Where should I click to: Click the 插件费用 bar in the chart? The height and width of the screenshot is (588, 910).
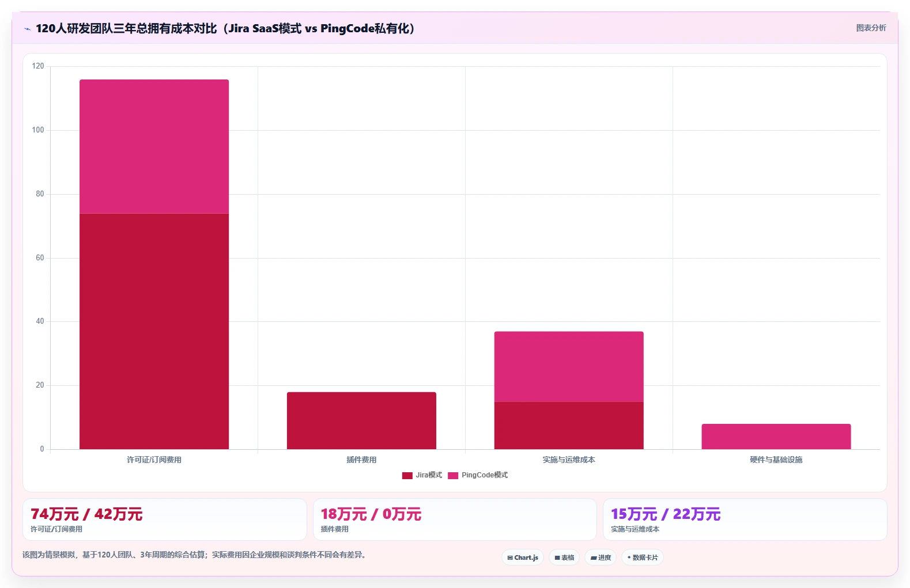tap(361, 420)
